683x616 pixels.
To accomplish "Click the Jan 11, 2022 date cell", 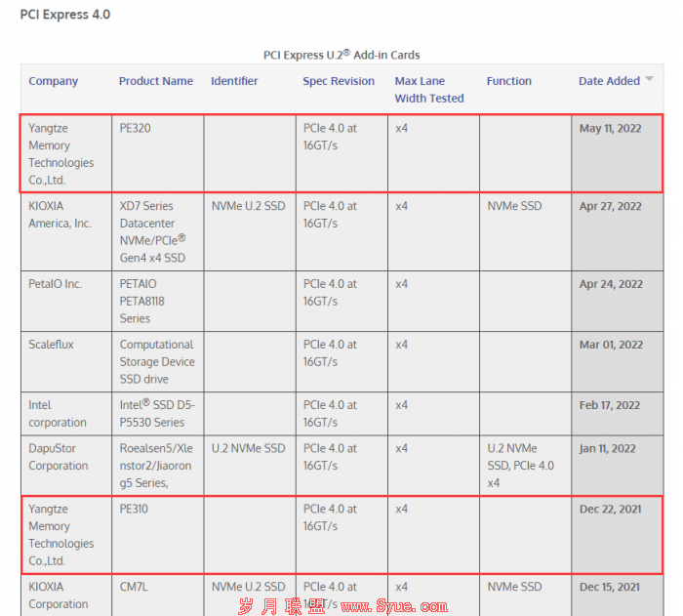I will point(618,465).
